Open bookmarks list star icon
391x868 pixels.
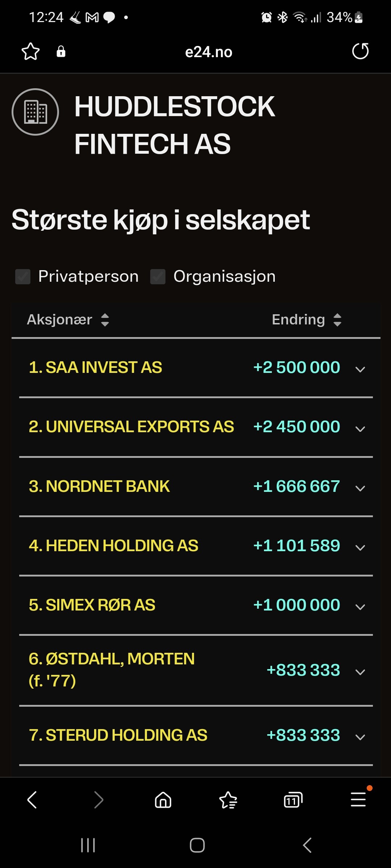(228, 800)
